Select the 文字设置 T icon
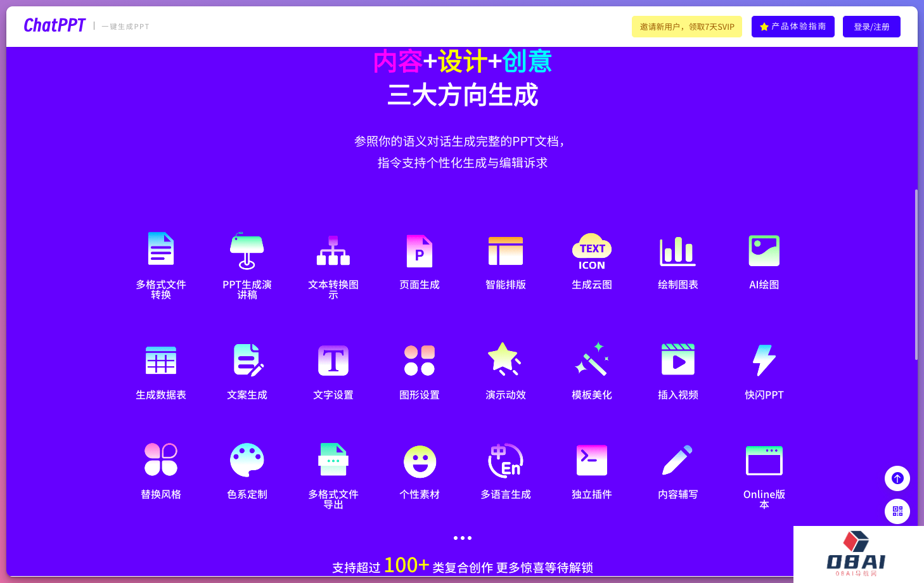 point(333,361)
